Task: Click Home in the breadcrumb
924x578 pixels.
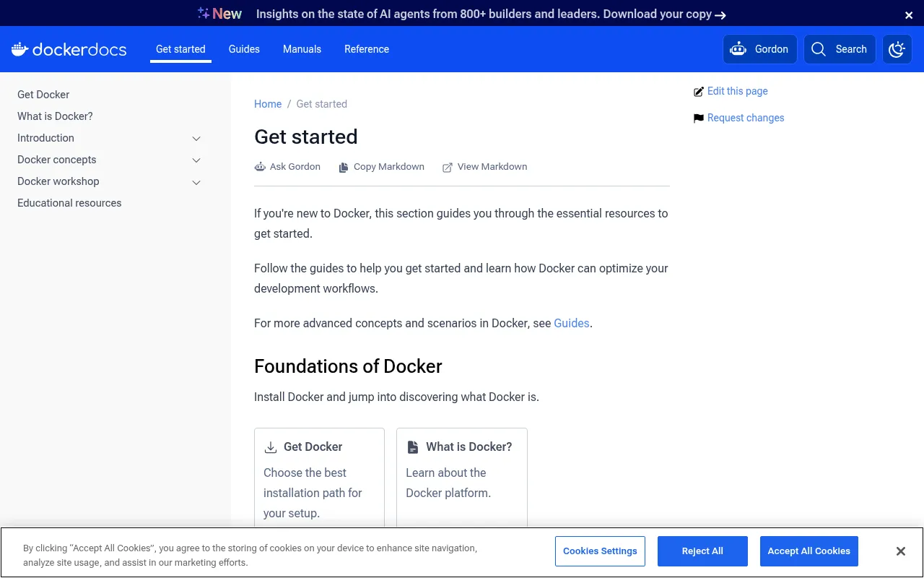Action: coord(268,104)
